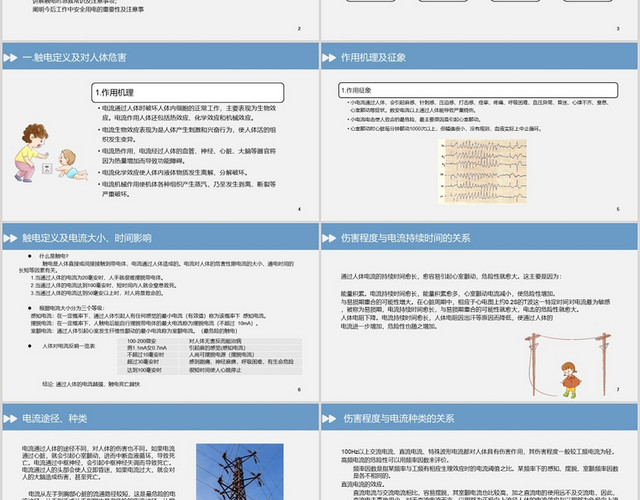The height and width of the screenshot is (500, 640).
Task: Click the double-arrow icon beside 伤害程度与电流持续时间的关系
Action: pyautogui.click(x=329, y=238)
